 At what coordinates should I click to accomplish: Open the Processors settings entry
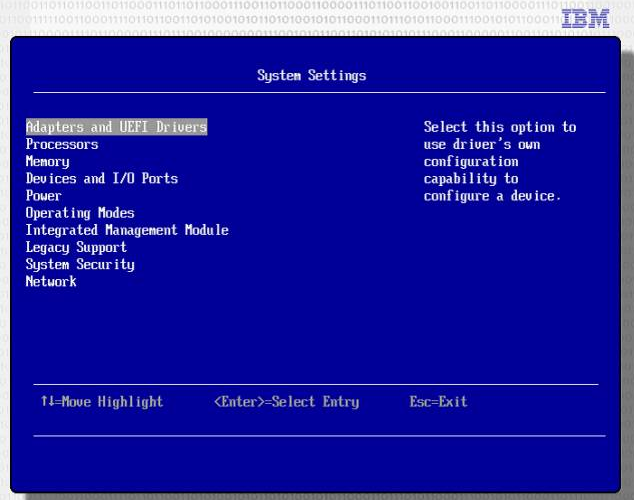(62, 144)
